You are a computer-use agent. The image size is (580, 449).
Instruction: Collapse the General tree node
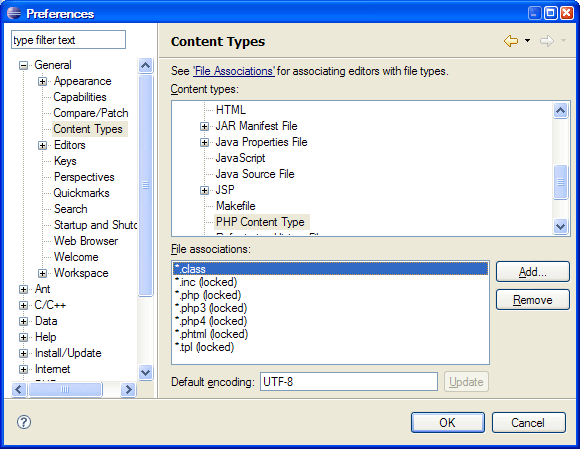pos(23,65)
